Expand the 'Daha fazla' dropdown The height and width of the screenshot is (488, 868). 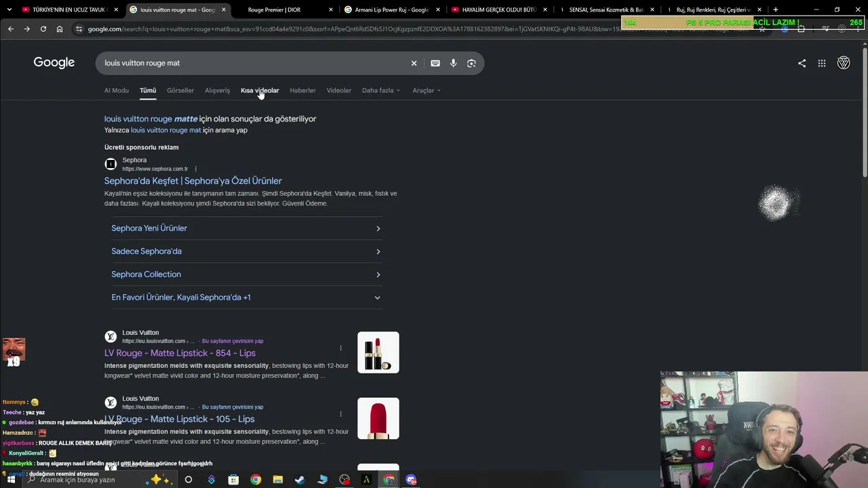coord(380,90)
